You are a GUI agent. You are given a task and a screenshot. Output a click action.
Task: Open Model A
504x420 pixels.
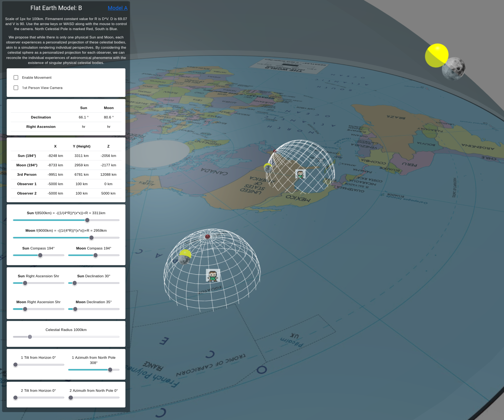point(118,8)
